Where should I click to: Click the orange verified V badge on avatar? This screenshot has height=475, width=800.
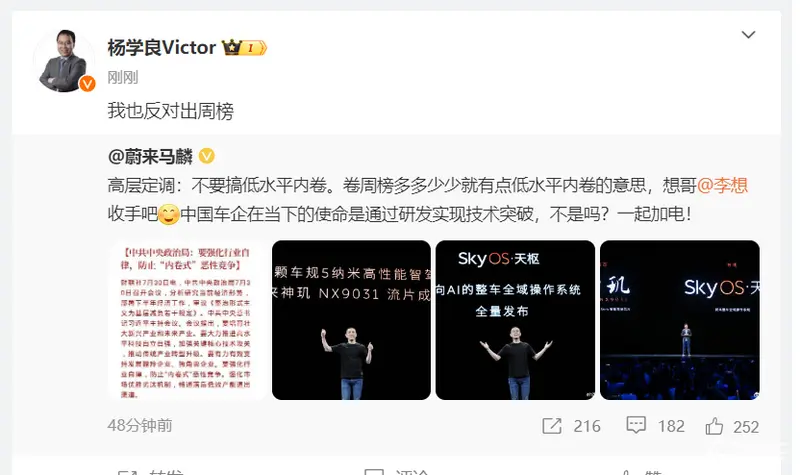point(87,83)
